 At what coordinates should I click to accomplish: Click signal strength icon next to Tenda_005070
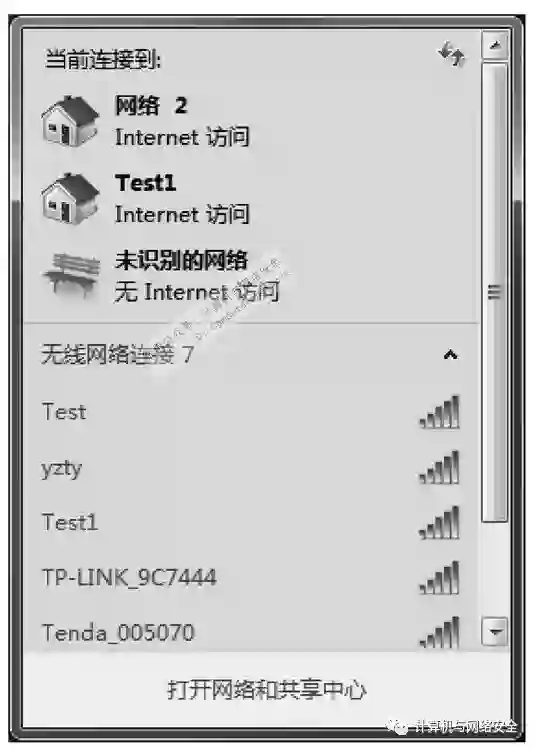pos(439,632)
